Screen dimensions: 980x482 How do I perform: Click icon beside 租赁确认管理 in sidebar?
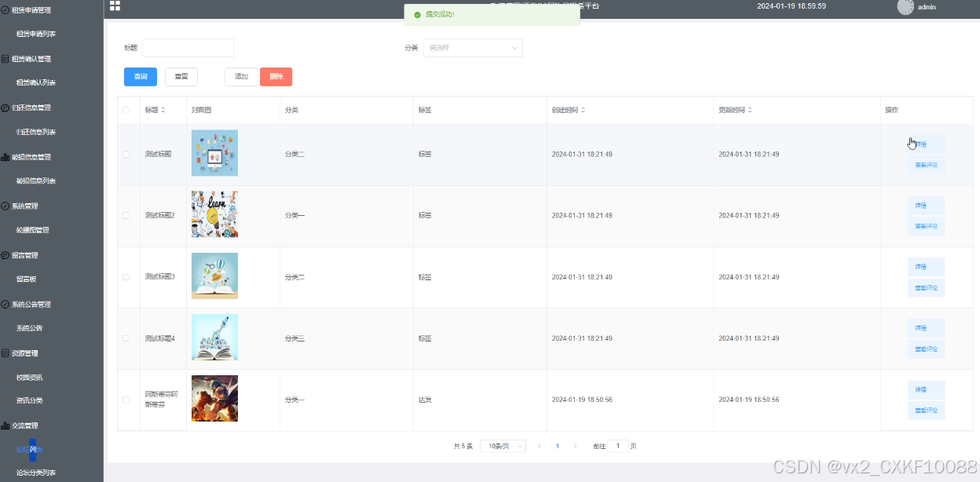point(5,59)
